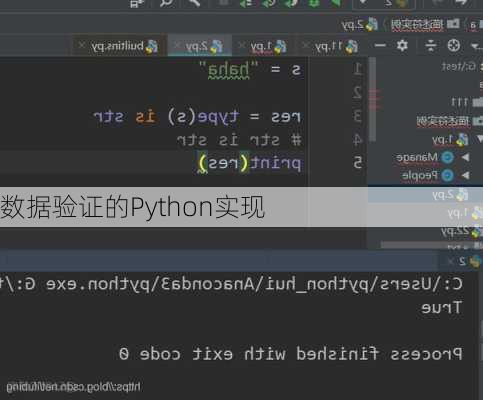Expand the Manage class node

pos(466,157)
